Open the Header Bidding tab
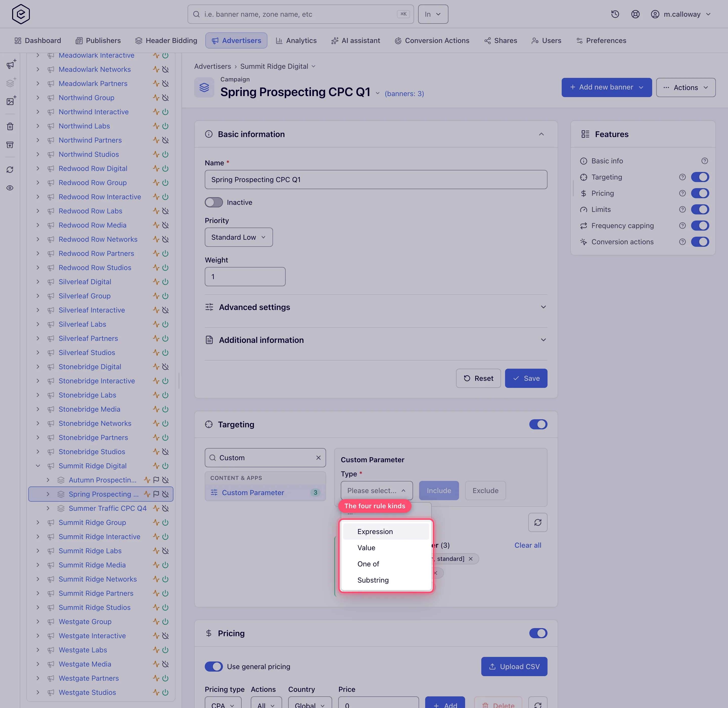 point(166,40)
